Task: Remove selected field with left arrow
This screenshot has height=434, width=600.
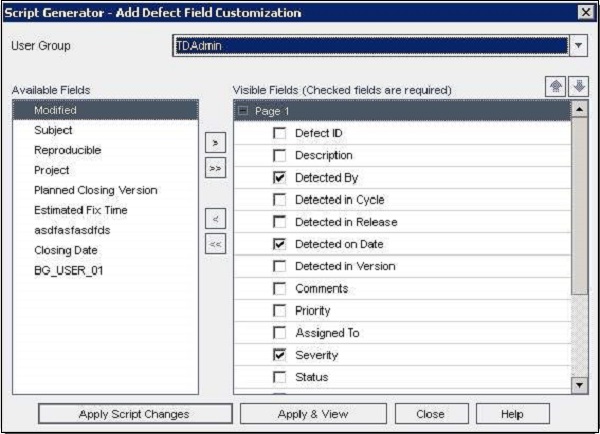Action: pyautogui.click(x=216, y=217)
